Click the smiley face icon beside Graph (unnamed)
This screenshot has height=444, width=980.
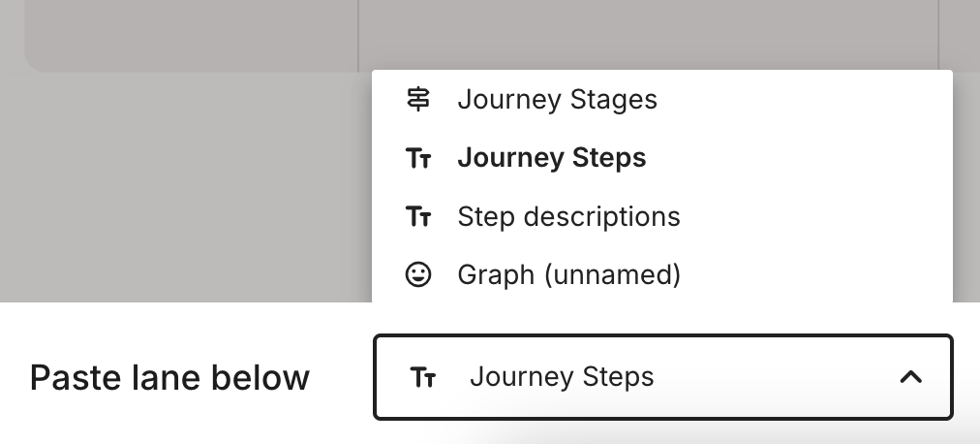point(418,275)
